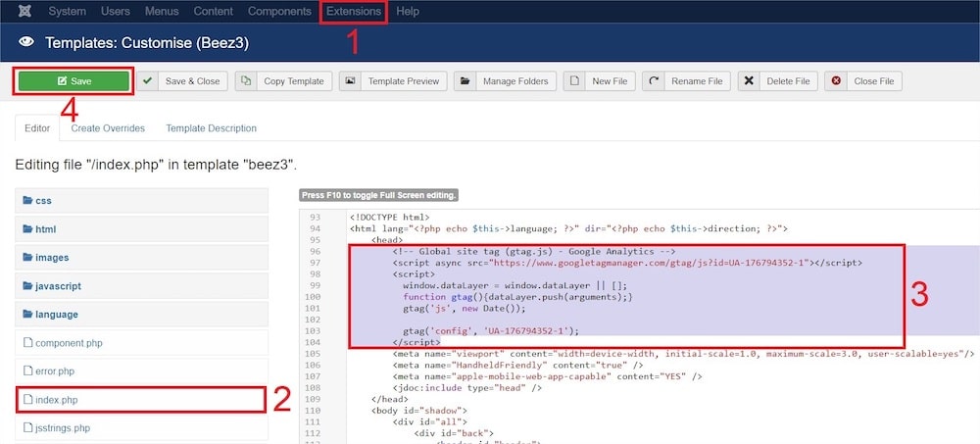Click the Template Preview image icon
This screenshot has width=980, height=444.
[x=351, y=81]
